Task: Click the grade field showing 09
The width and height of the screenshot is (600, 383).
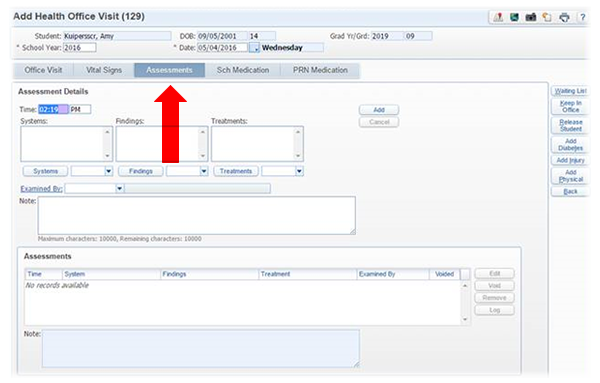Action: click(419, 36)
